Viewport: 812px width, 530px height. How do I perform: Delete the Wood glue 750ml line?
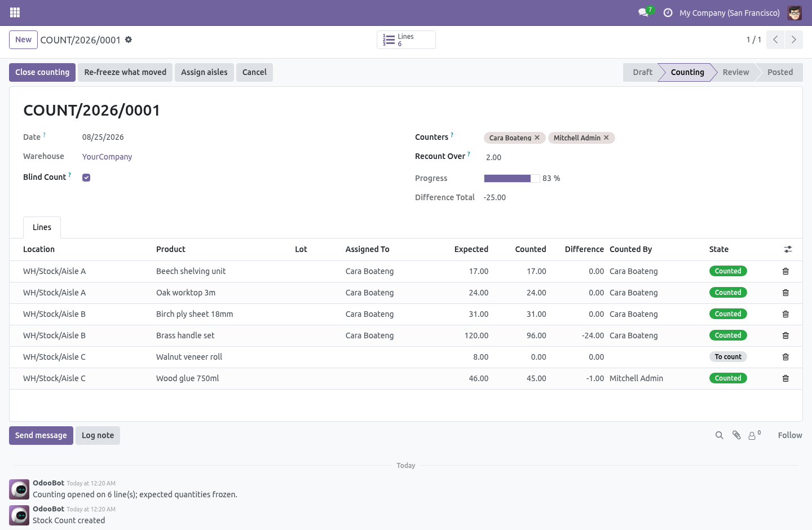coord(785,378)
